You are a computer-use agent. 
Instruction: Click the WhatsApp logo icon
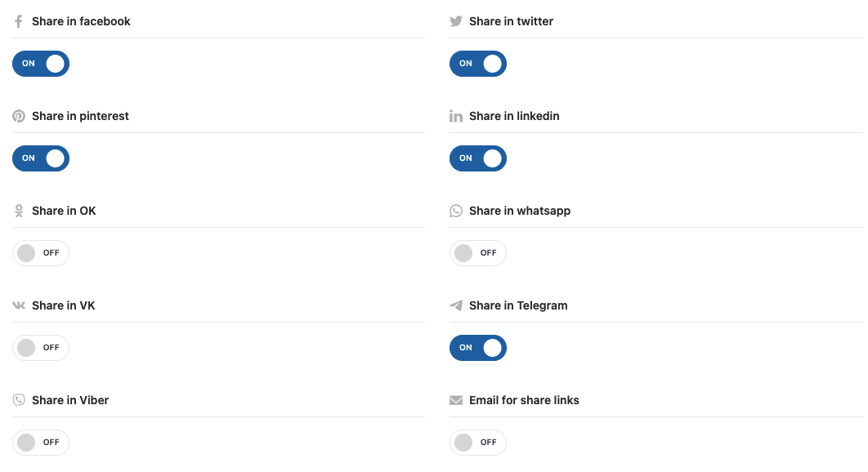[455, 211]
